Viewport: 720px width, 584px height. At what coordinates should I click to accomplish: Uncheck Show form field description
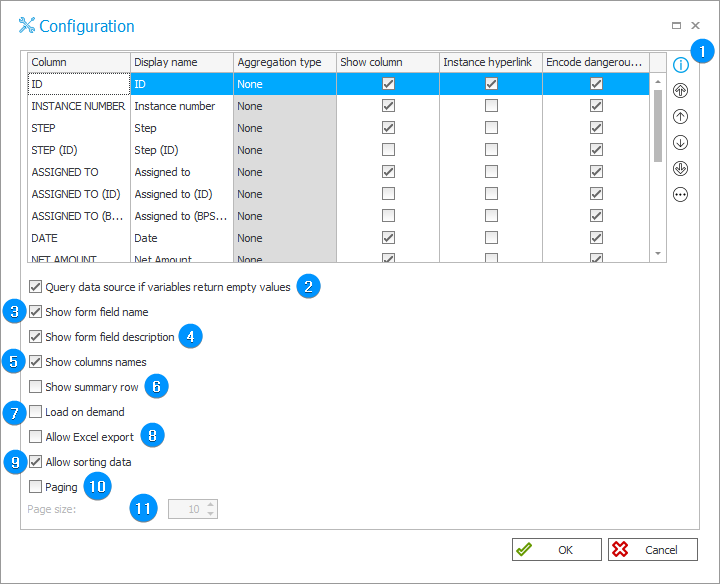[35, 337]
